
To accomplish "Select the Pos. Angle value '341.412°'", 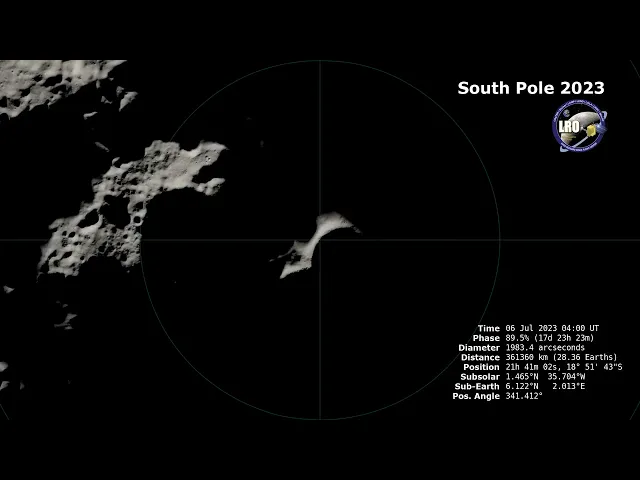I will tap(524, 396).
